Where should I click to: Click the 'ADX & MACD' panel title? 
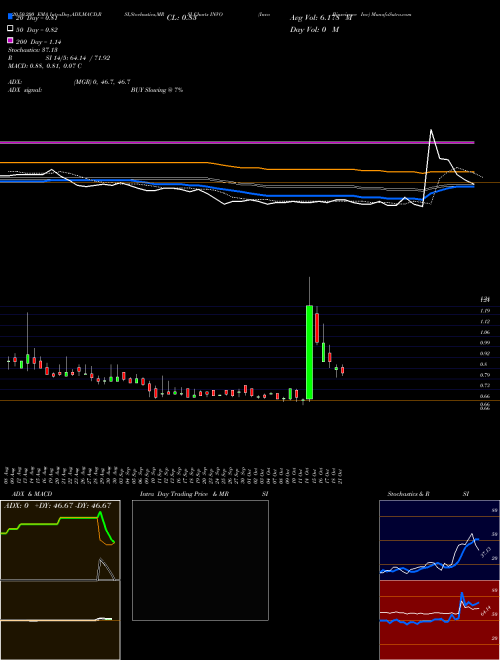point(32,494)
